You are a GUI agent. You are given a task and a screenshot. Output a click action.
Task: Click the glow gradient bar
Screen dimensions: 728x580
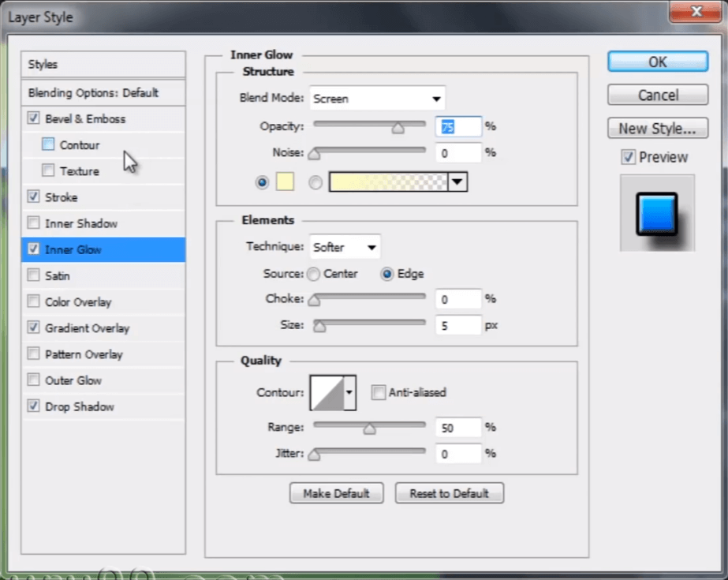click(387, 182)
